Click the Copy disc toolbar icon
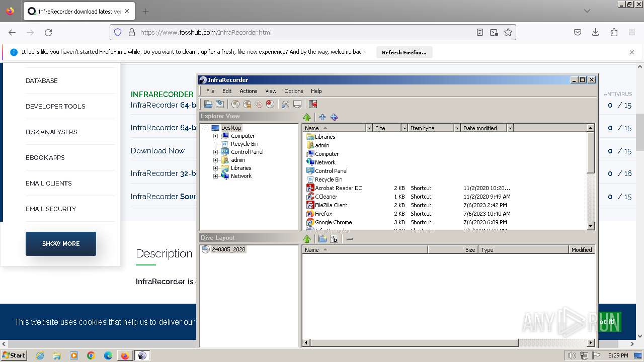This screenshot has width=644, height=362. click(x=259, y=104)
